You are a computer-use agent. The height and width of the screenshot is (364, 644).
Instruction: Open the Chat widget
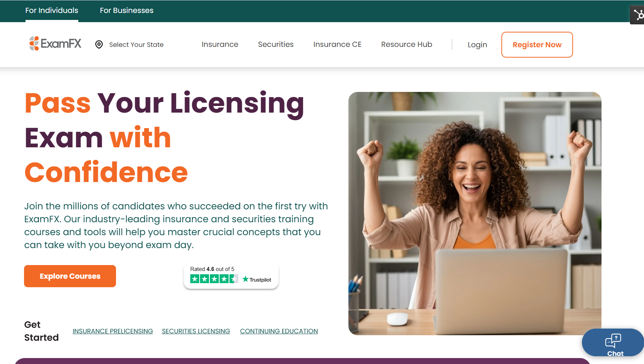[x=613, y=343]
